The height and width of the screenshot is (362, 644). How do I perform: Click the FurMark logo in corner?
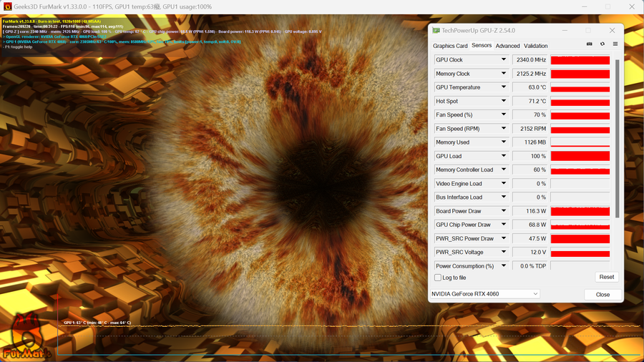(26, 337)
